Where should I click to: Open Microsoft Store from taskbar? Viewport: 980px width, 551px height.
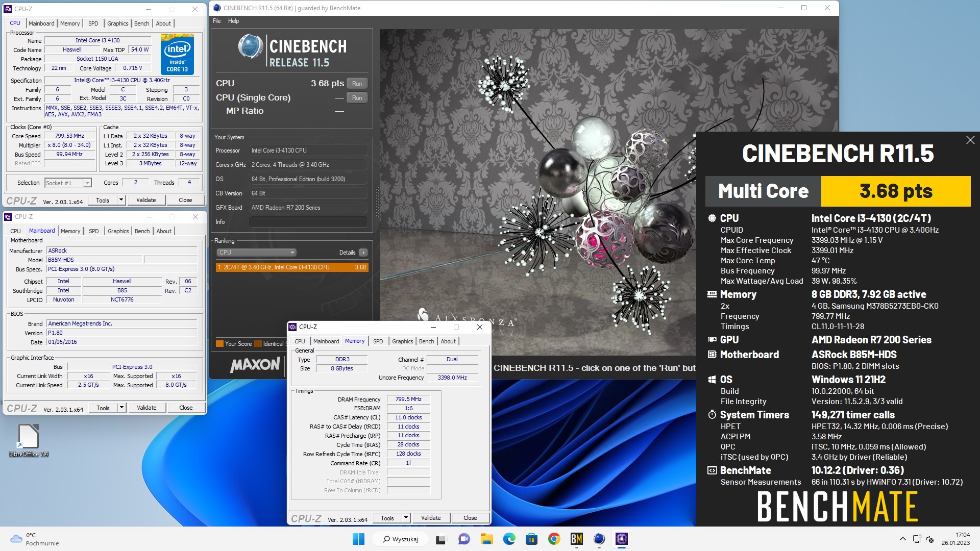(531, 539)
